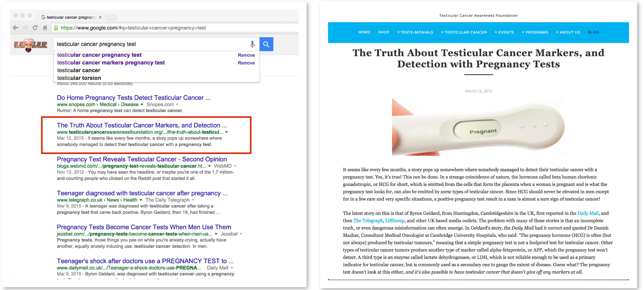Expand the Snopes.com source dropdown arrow

[x=177, y=104]
